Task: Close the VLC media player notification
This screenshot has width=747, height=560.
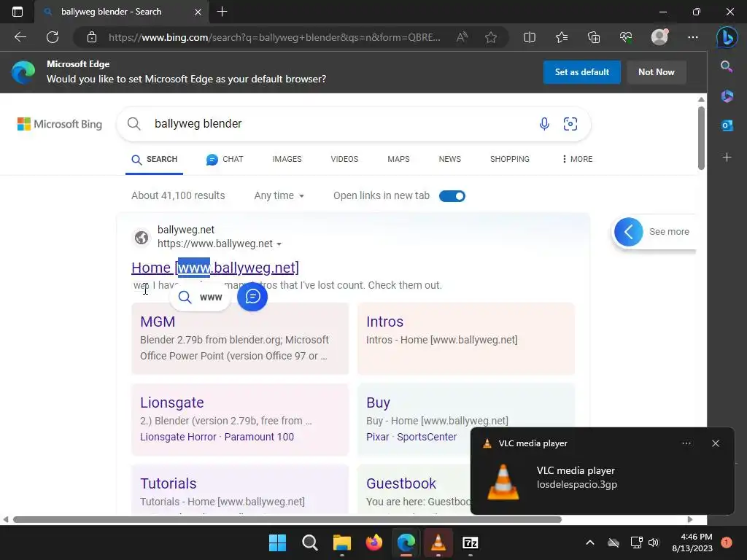Action: coord(715,443)
